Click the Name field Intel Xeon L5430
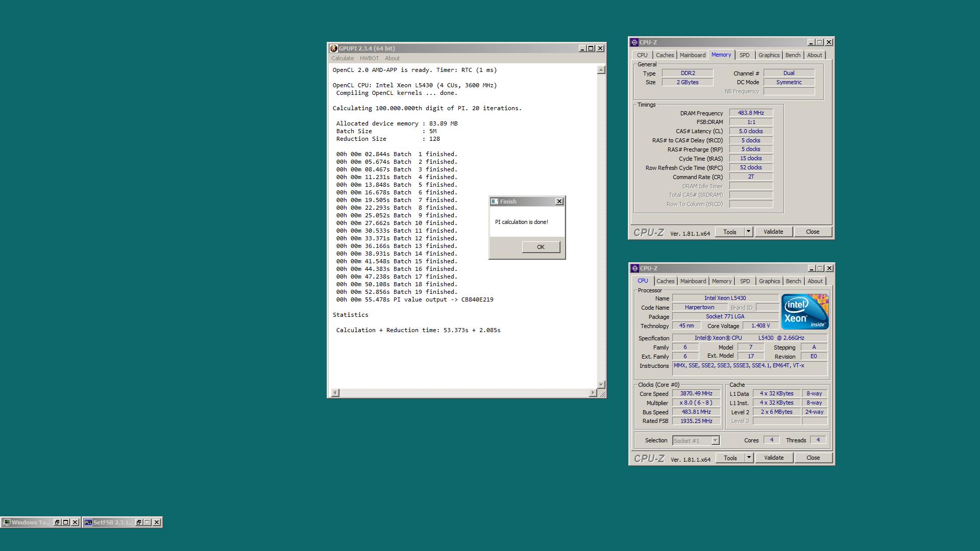The width and height of the screenshot is (980, 551). click(x=725, y=298)
